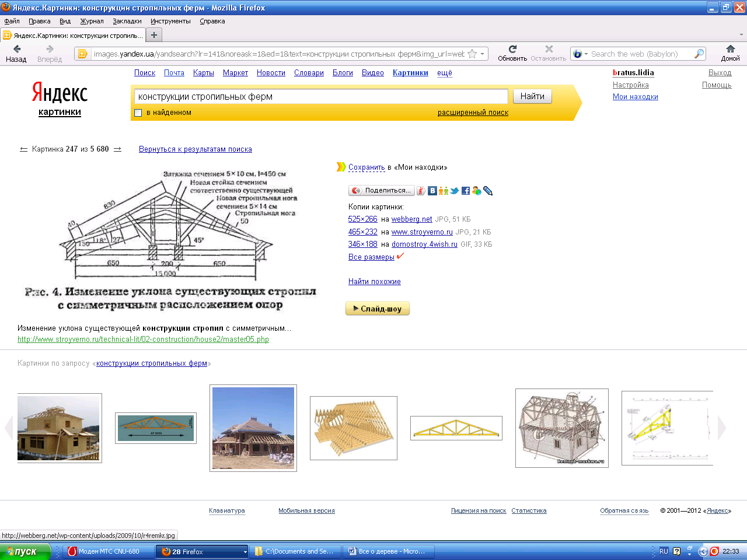Open 'расширенный поиск' link
Viewport: 747px width, 560px height.
(473, 113)
